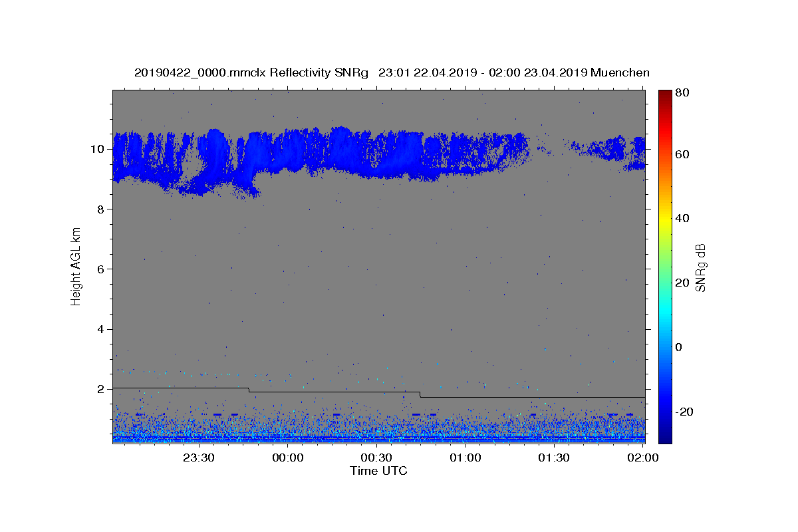Click the 'Time UTC' axis label
This screenshot has height=532, width=798.
click(378, 471)
